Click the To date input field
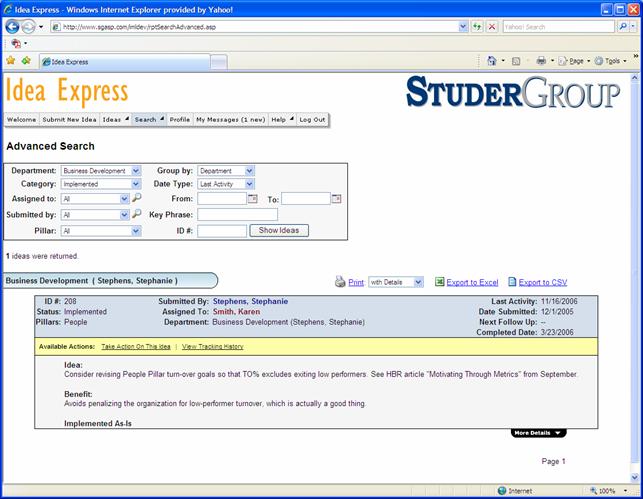The height and width of the screenshot is (499, 643). click(306, 199)
